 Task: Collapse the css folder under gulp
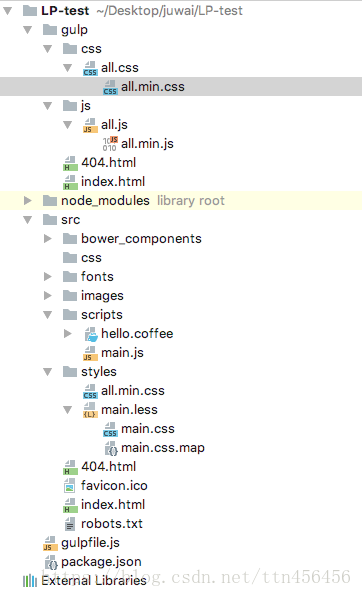48,49
